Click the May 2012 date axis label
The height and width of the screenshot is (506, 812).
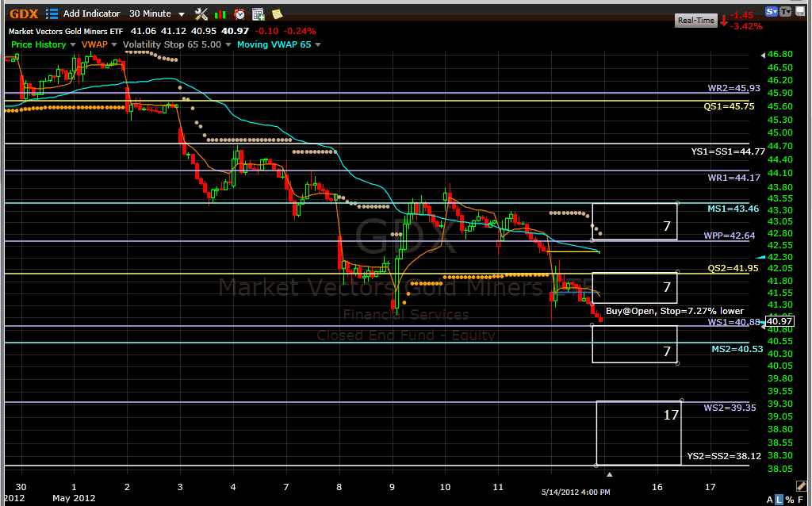[x=74, y=498]
